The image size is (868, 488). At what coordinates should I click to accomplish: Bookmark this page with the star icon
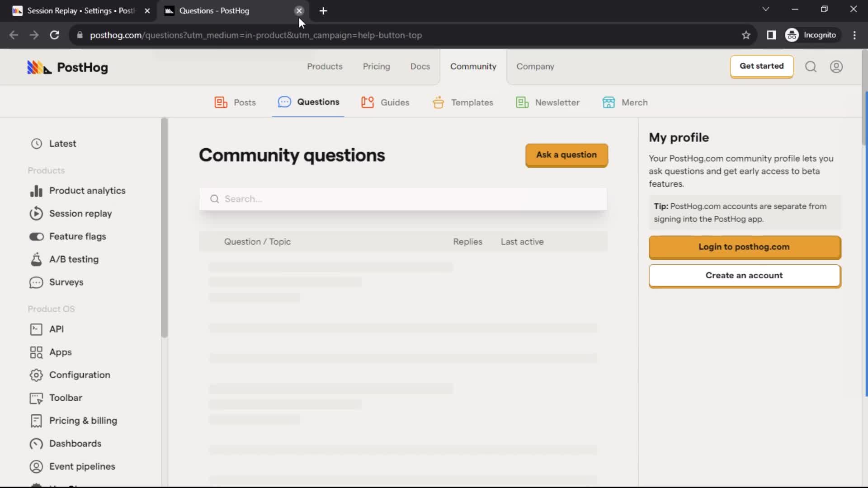pyautogui.click(x=746, y=35)
